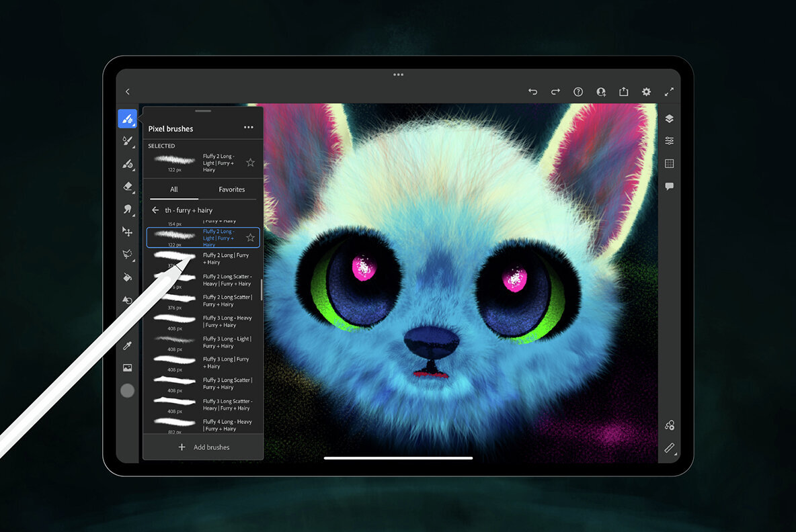
Task: Select the Pixel brush tool
Action: click(x=128, y=118)
